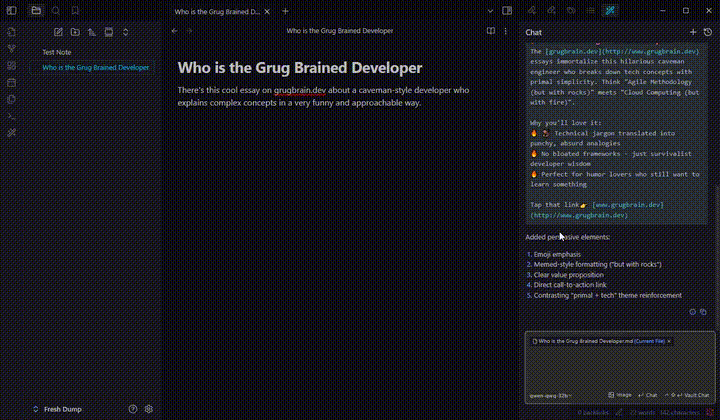Open Obsidian settings
This screenshot has height=420, width=720.
[x=148, y=409]
